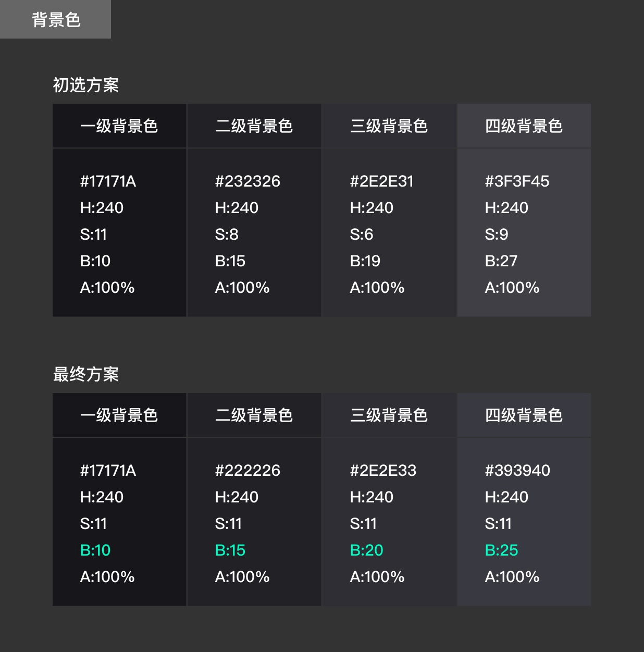Select the initial 一级背景色 header cell
644x652 pixels.
click(119, 126)
